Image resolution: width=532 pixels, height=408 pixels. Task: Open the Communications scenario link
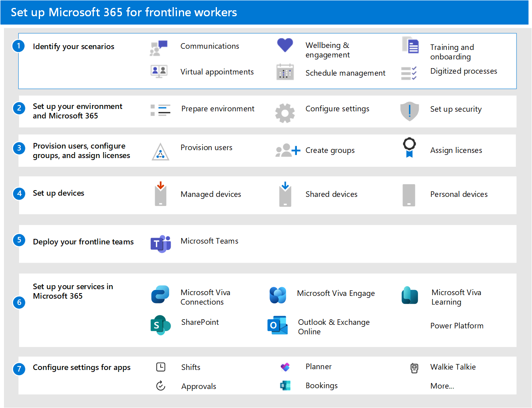210,46
